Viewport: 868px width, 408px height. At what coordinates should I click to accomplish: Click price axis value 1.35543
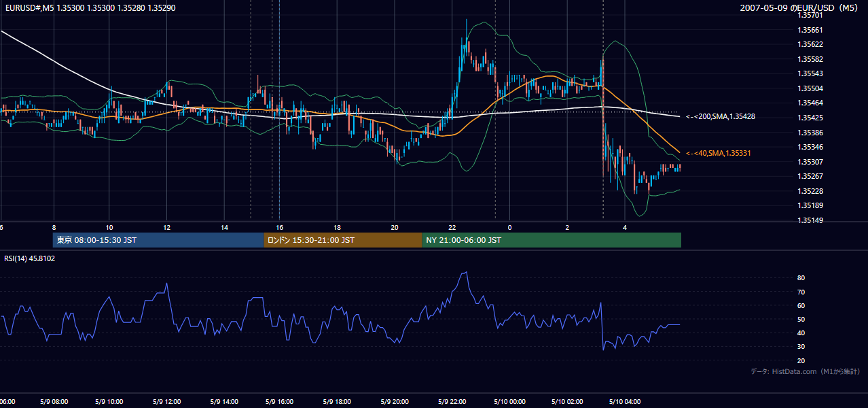point(811,73)
